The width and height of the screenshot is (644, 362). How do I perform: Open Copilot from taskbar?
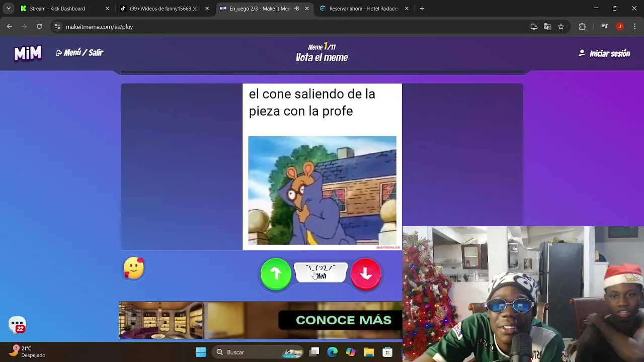(x=351, y=352)
